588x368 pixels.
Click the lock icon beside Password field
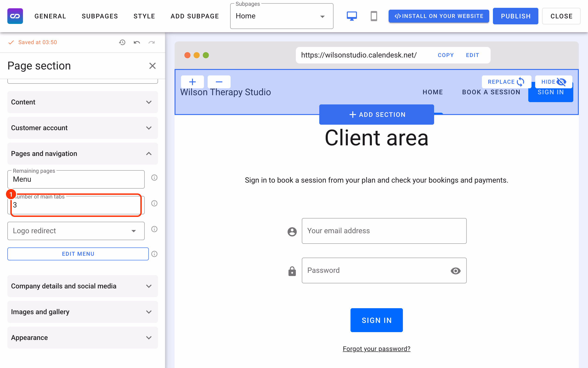(x=292, y=271)
